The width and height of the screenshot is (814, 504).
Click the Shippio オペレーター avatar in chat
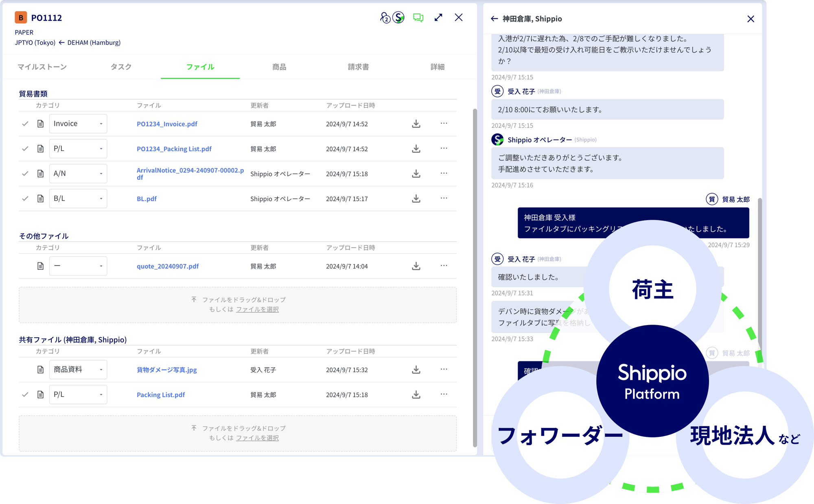point(497,140)
